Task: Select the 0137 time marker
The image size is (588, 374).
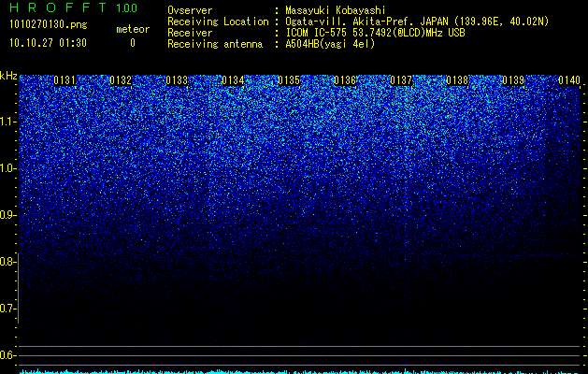Action: pyautogui.click(x=401, y=80)
